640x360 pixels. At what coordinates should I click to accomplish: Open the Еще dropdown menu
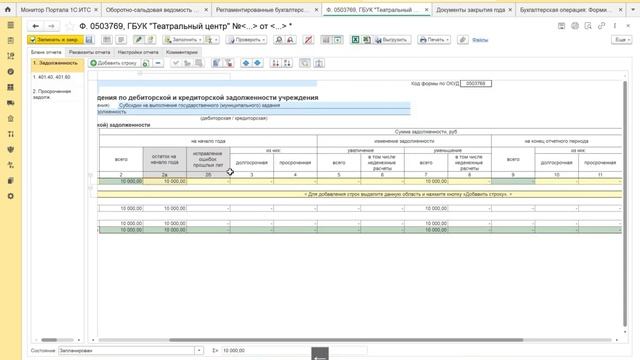(x=622, y=40)
